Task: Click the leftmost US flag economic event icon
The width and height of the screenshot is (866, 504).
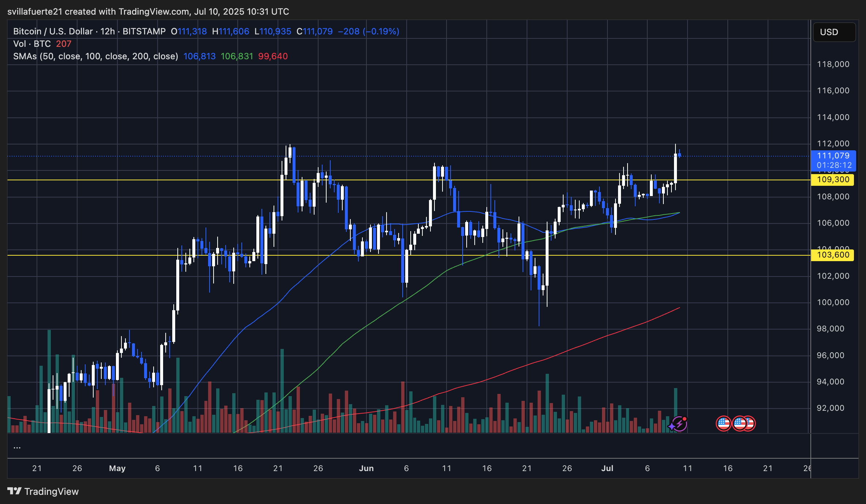Action: [723, 424]
